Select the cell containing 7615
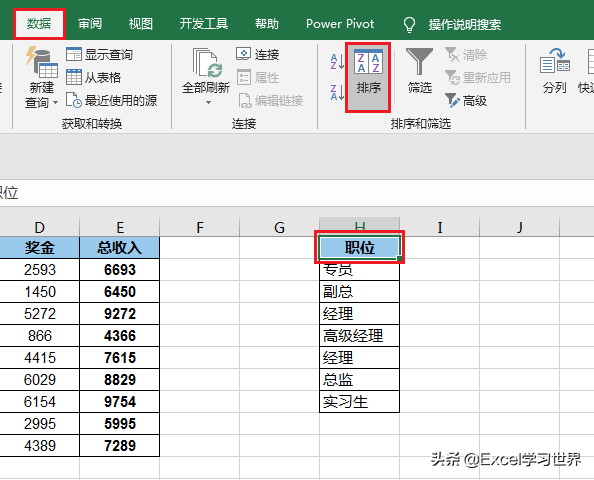 (120, 358)
